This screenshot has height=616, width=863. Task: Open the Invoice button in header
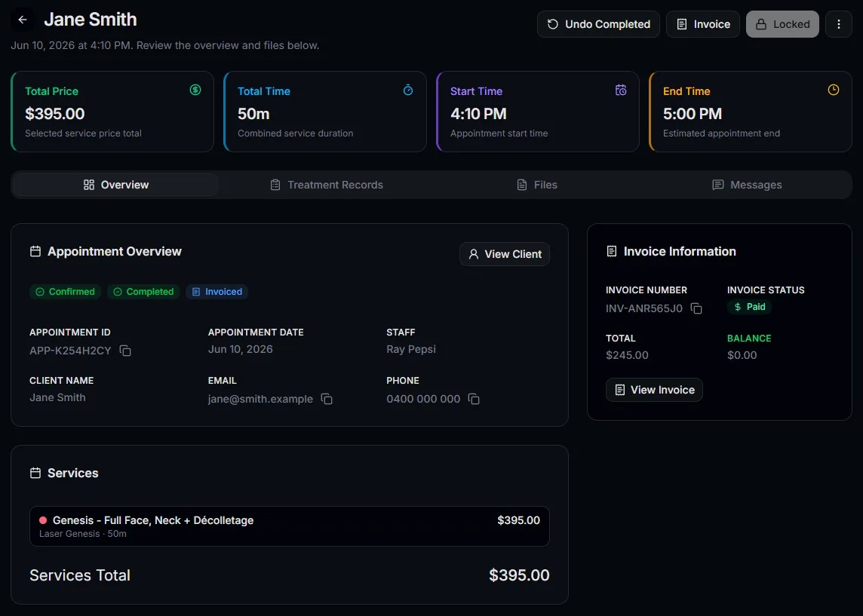point(703,24)
